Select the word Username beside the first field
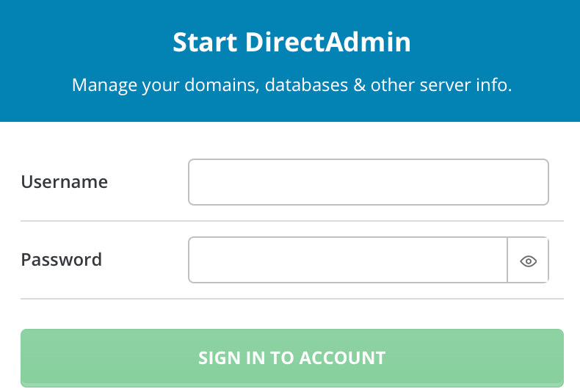This screenshot has height=392, width=580. (64, 182)
